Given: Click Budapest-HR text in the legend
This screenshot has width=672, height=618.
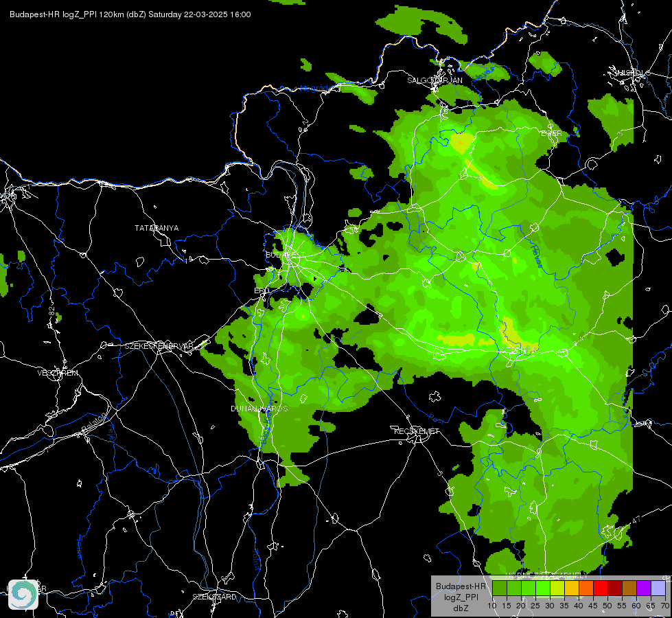Looking at the screenshot, I should 461,586.
